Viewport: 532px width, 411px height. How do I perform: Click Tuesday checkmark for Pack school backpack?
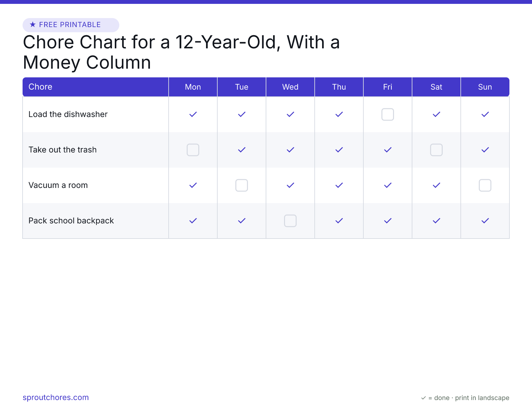(x=241, y=221)
